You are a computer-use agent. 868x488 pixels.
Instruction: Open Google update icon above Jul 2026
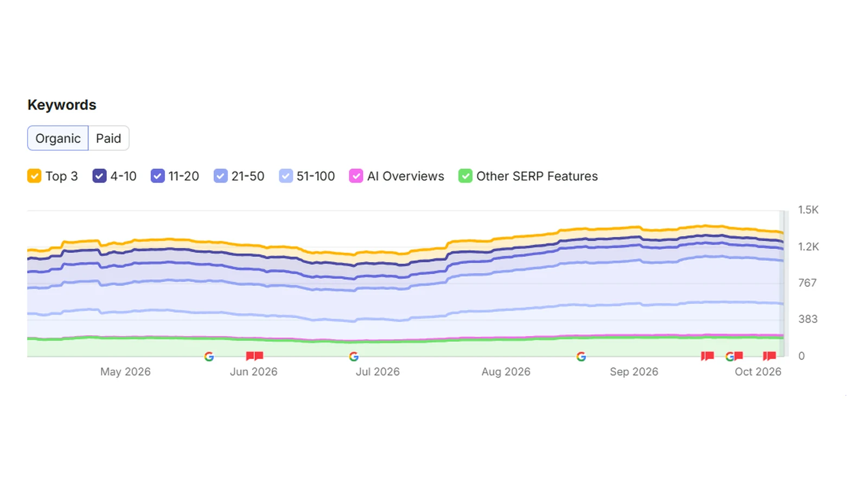[x=354, y=356]
